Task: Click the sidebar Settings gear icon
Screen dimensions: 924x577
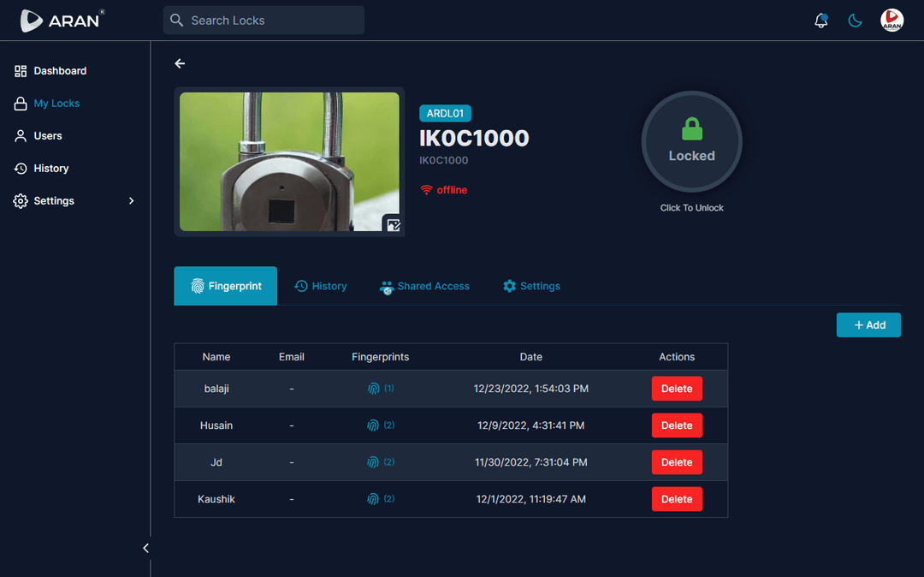Action: click(21, 201)
